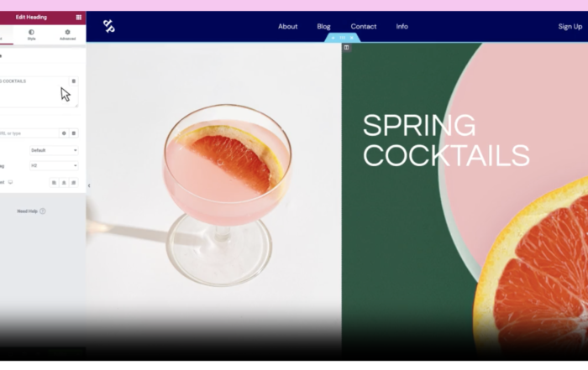Open link options gear icon

point(64,133)
